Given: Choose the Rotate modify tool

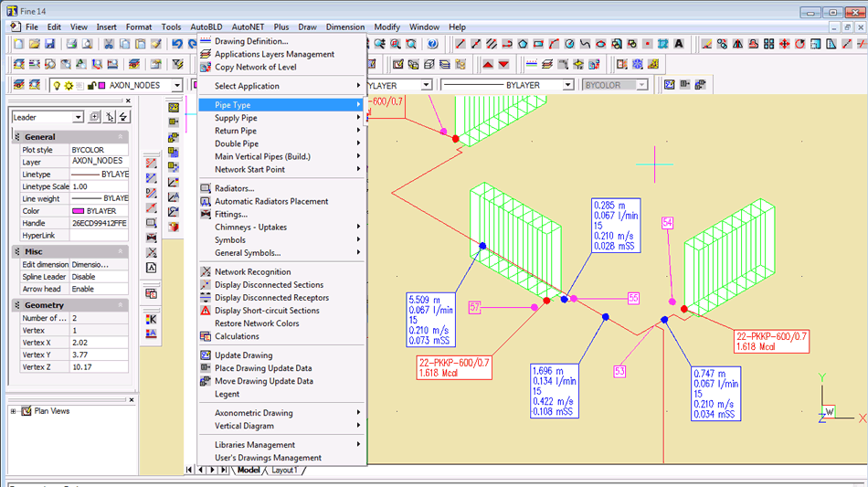Looking at the screenshot, I should pyautogui.click(x=799, y=44).
